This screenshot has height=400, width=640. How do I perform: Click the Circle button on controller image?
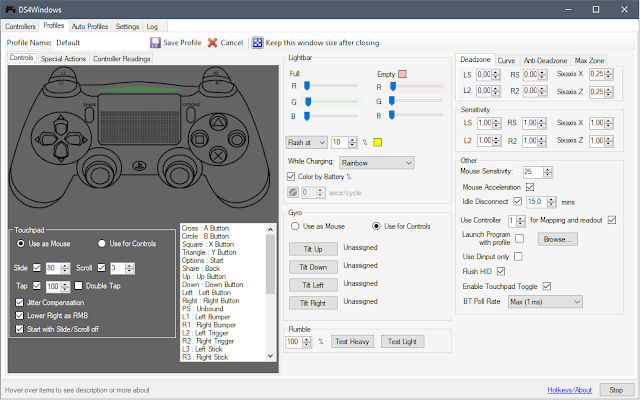[x=236, y=139]
